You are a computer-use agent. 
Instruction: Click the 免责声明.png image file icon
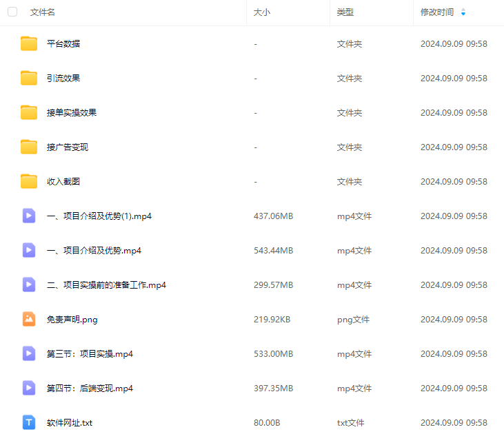29,319
